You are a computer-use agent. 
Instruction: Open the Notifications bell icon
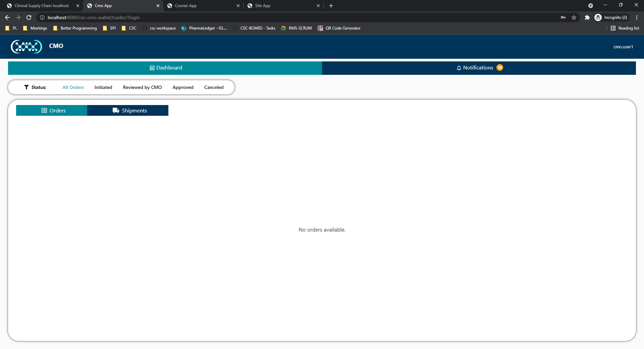pyautogui.click(x=459, y=68)
